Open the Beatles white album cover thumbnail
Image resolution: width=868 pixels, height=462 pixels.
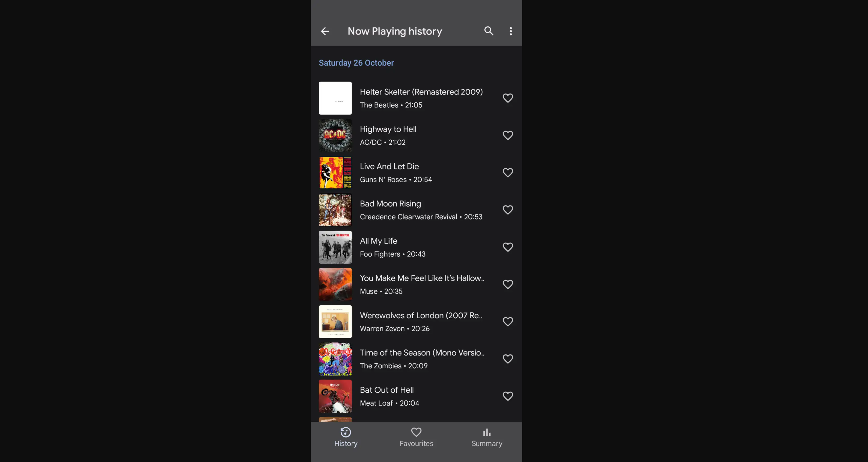click(x=335, y=98)
